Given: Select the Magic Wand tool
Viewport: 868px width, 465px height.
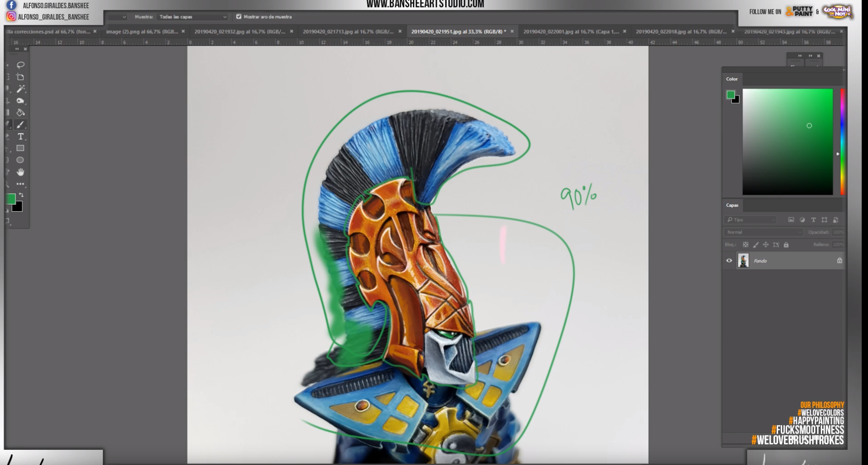Looking at the screenshot, I should [x=20, y=89].
